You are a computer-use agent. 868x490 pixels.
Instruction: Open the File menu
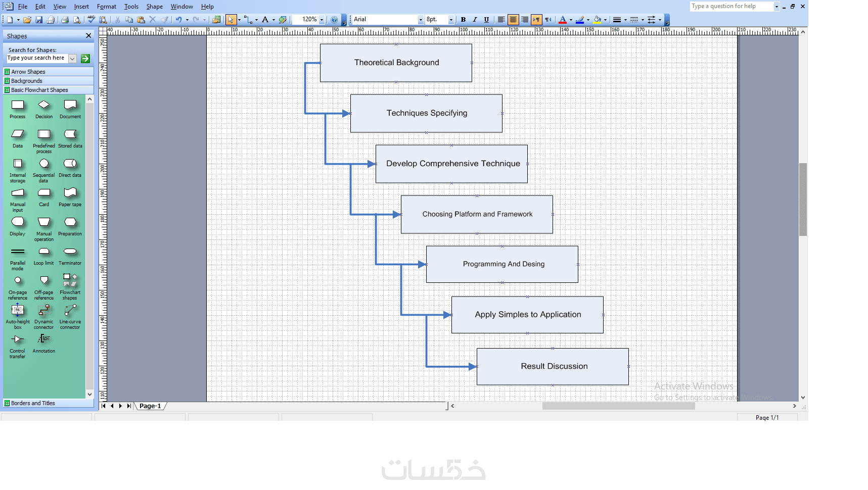point(23,7)
